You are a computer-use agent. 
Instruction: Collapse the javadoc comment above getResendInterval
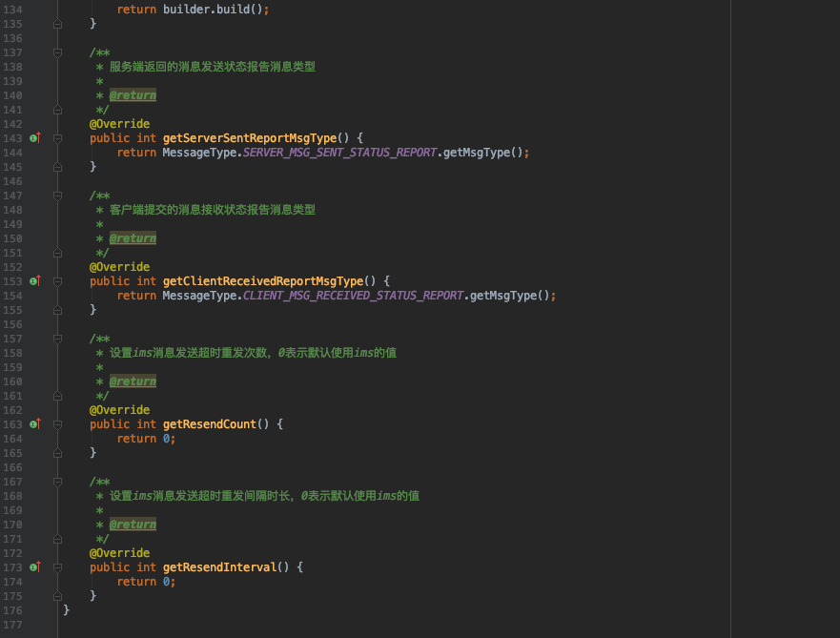(x=55, y=482)
